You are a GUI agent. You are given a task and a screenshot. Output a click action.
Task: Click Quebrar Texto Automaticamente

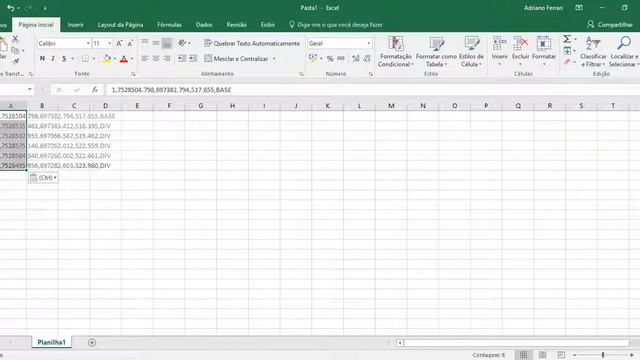click(252, 43)
